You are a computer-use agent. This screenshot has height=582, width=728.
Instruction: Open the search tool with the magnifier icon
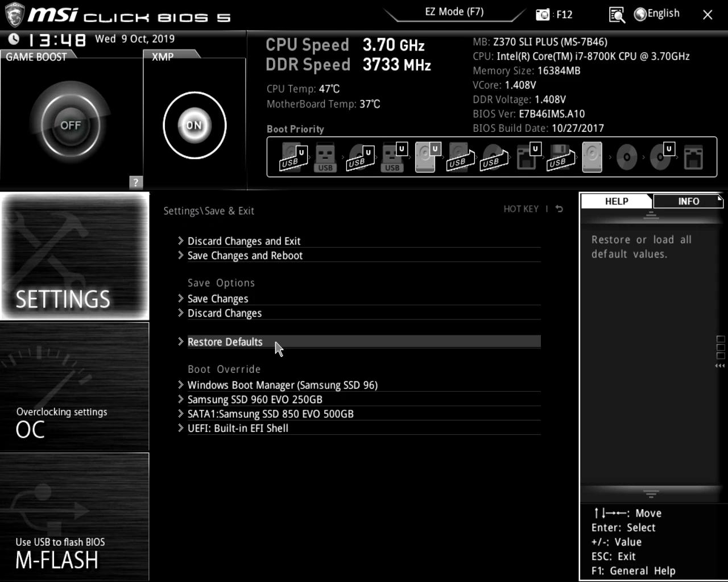coord(617,15)
